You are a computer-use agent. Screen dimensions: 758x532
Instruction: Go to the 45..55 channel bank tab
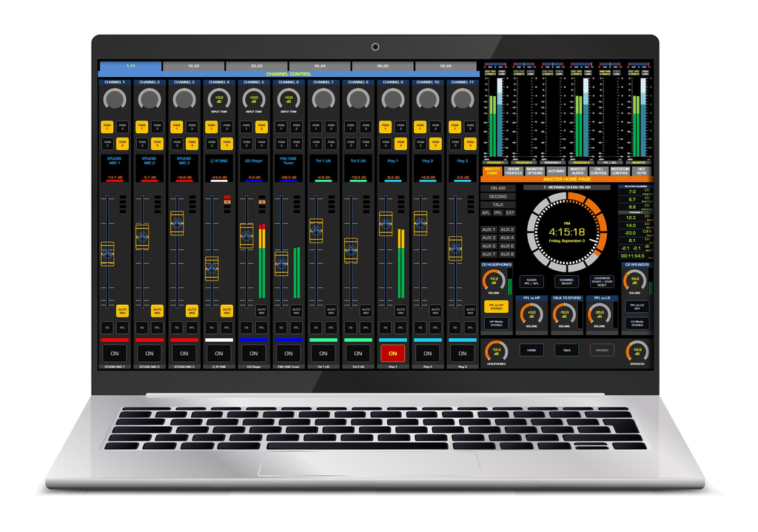point(383,66)
